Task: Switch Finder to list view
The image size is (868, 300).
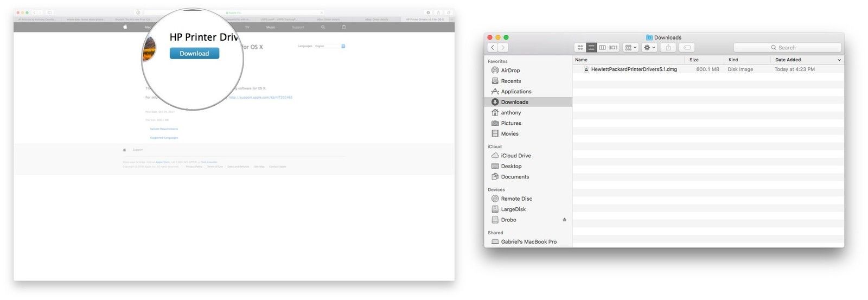Action: (x=591, y=48)
